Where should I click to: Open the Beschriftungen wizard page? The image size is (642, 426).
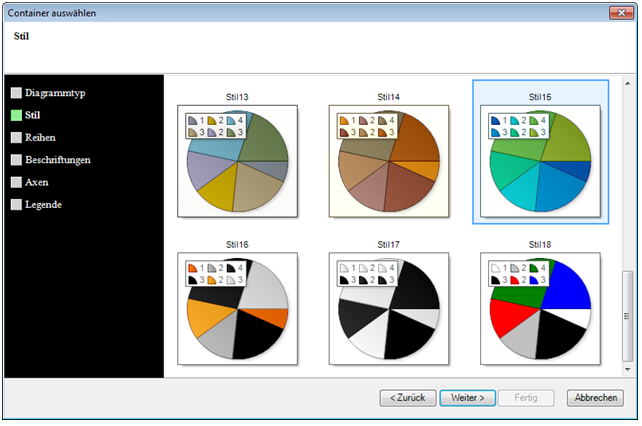(x=58, y=160)
